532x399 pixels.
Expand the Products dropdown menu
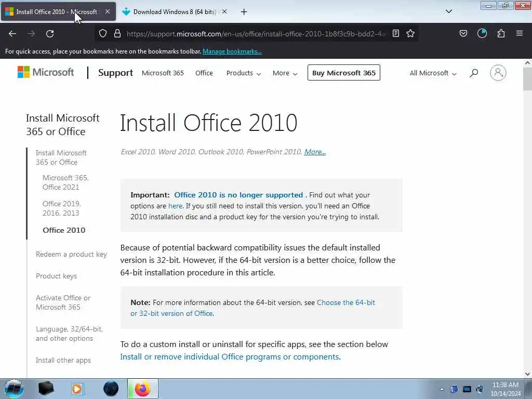pos(244,73)
